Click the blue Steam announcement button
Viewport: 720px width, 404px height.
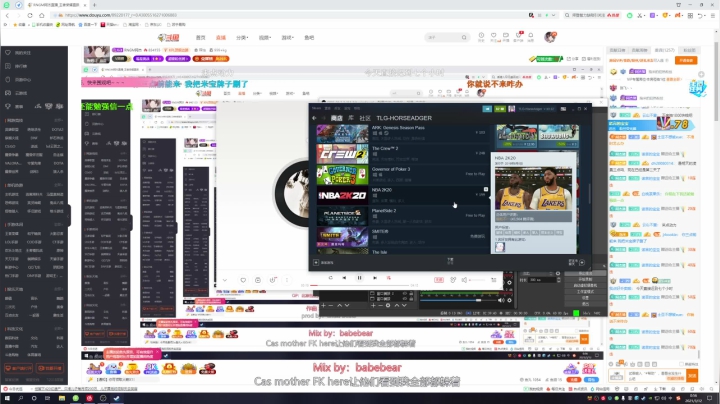487,109
